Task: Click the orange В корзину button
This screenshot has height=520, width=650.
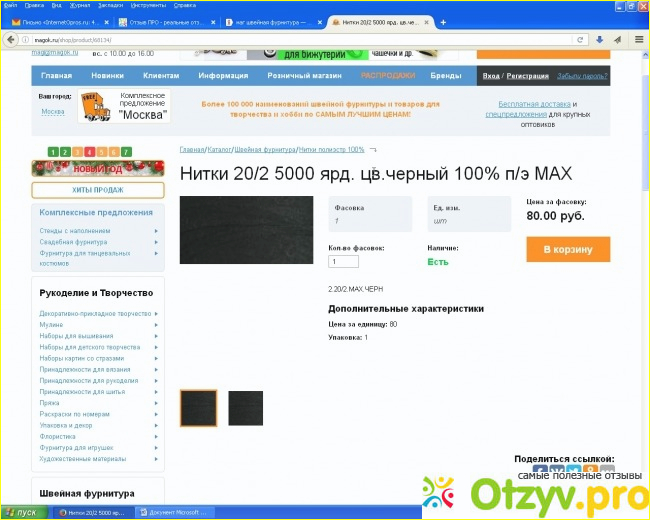Action: [567, 249]
